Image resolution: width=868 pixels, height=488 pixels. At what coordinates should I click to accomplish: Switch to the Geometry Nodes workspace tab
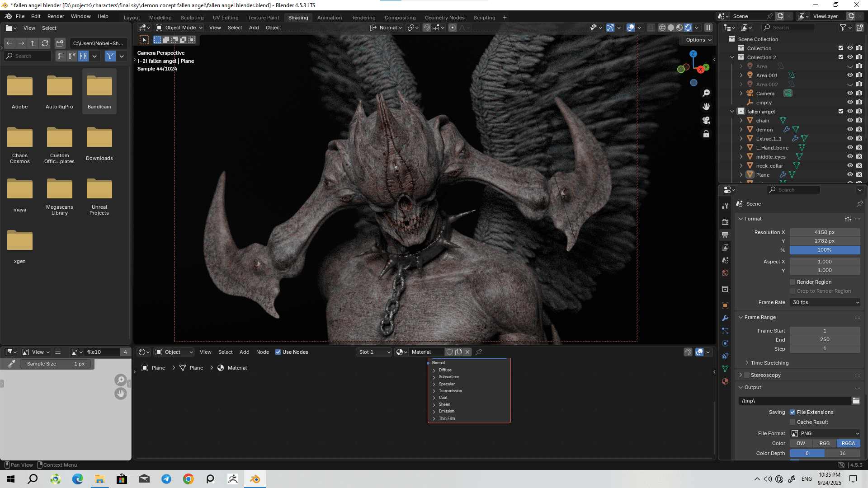click(x=444, y=18)
